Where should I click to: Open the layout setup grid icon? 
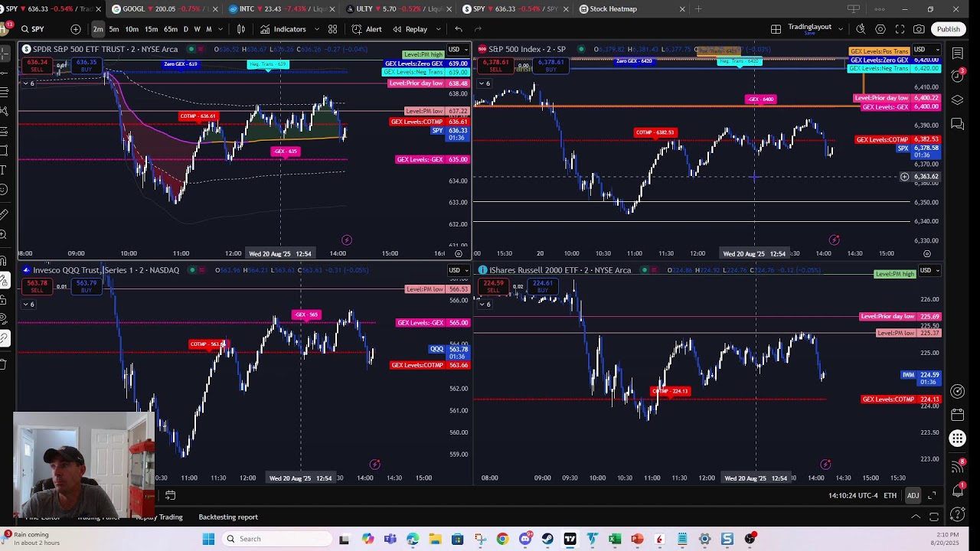click(776, 29)
